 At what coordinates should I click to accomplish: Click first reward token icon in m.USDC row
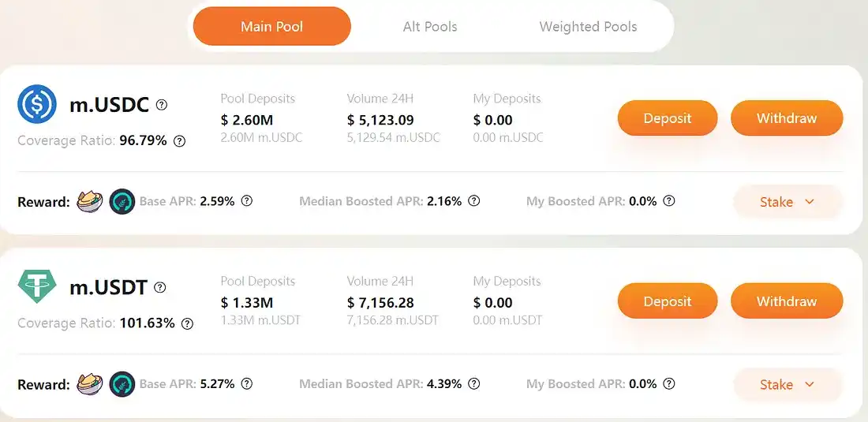click(90, 202)
